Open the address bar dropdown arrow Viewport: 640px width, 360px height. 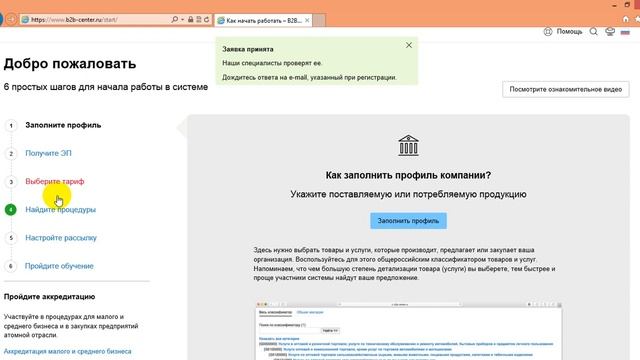click(182, 19)
